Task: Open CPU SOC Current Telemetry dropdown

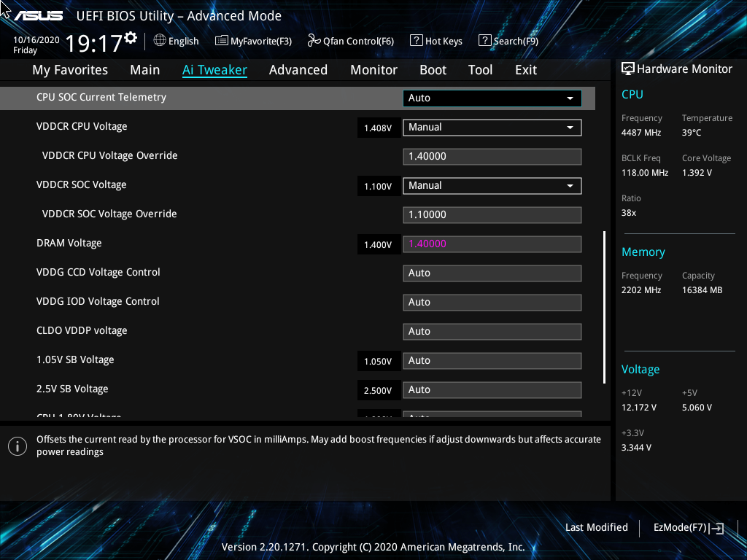Action: click(492, 98)
